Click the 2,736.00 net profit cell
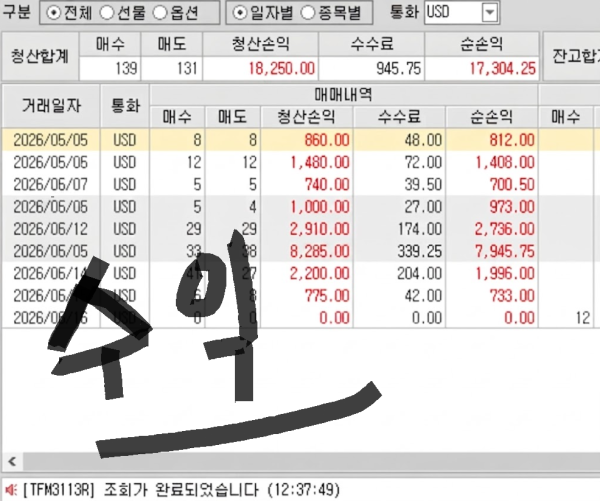This screenshot has width=600, height=501. 492,229
